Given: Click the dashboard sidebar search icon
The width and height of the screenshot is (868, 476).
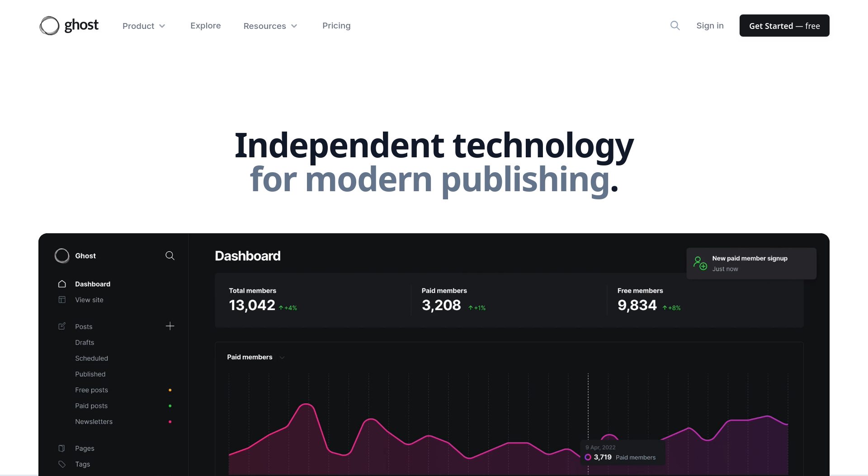Looking at the screenshot, I should click(x=170, y=256).
